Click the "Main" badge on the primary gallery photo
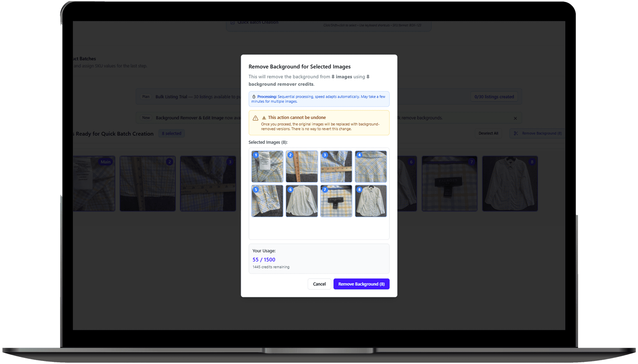This screenshot has height=364, width=638. pyautogui.click(x=106, y=162)
